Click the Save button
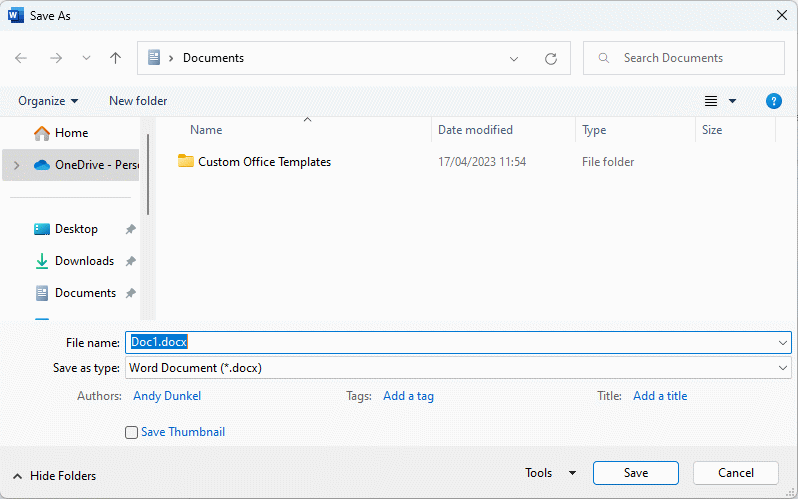 coord(636,473)
